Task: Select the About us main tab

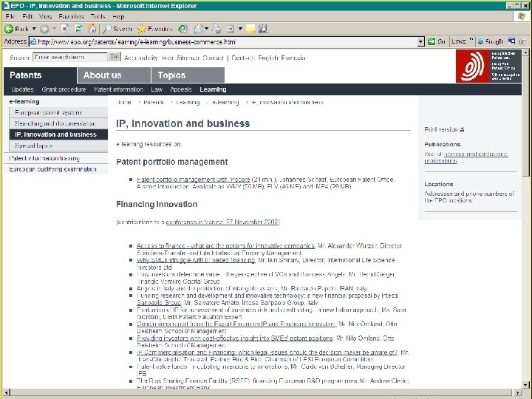Action: (x=114, y=75)
